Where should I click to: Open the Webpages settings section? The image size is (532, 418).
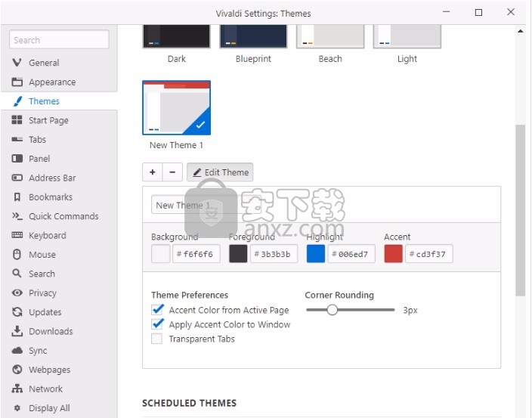click(x=59, y=370)
